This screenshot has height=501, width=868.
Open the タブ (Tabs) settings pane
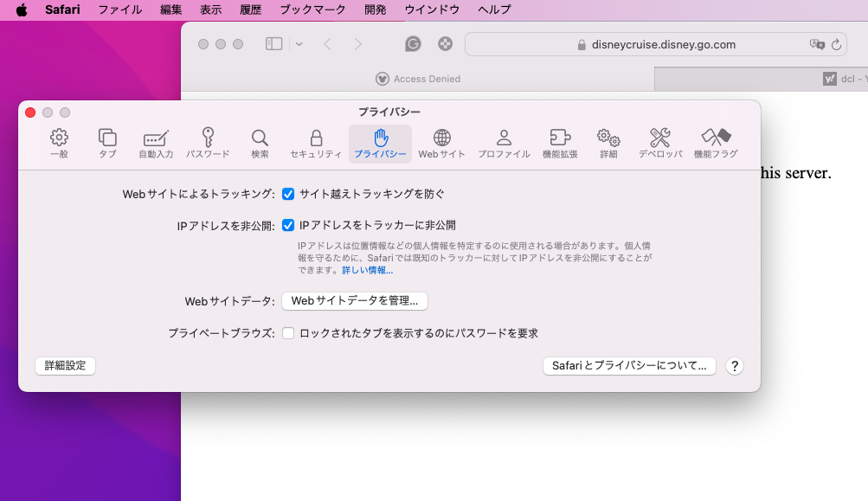point(107,144)
